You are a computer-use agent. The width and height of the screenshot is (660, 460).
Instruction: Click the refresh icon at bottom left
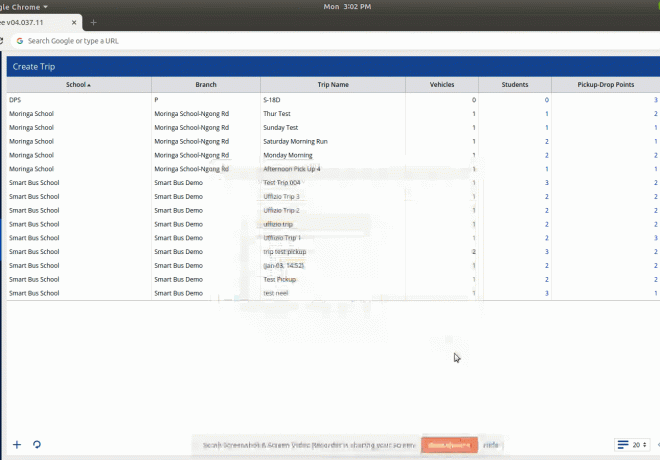tap(37, 444)
